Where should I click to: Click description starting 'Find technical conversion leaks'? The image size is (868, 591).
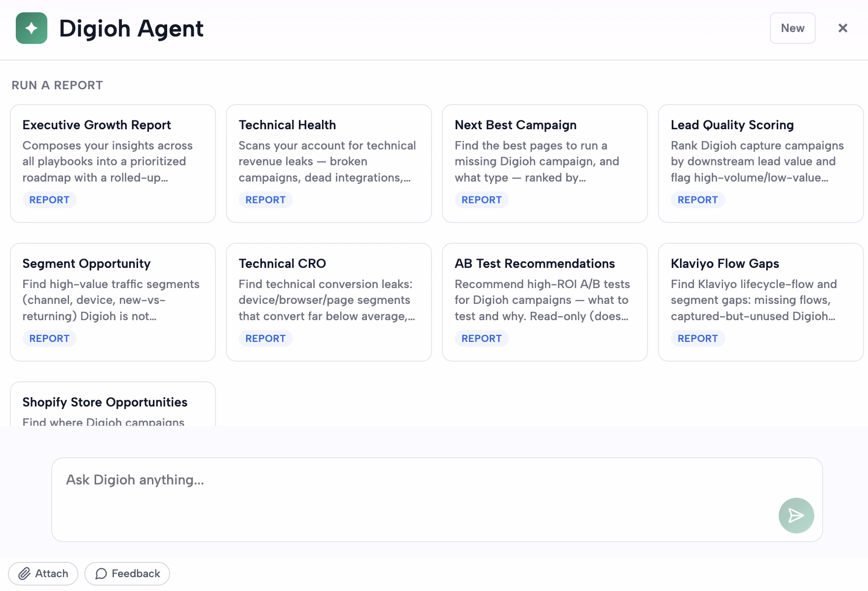pyautogui.click(x=326, y=300)
